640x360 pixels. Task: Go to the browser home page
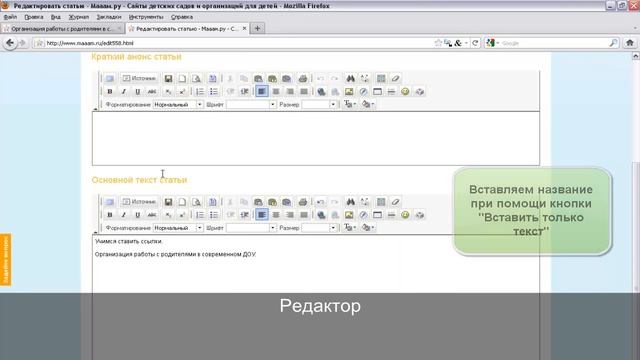[630, 43]
